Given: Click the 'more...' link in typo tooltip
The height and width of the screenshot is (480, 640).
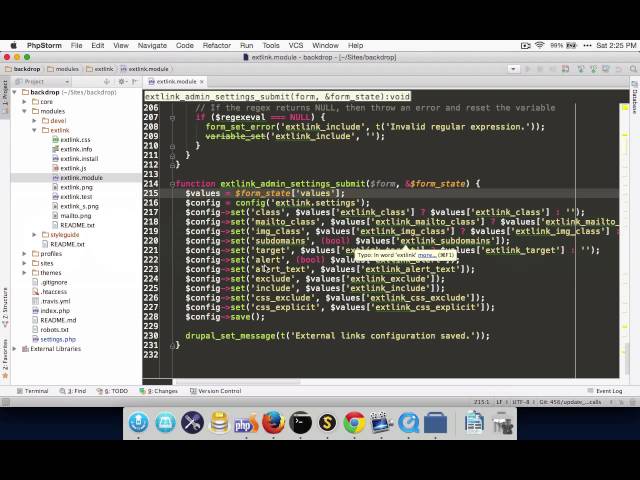Looking at the screenshot, I should coord(427,255).
